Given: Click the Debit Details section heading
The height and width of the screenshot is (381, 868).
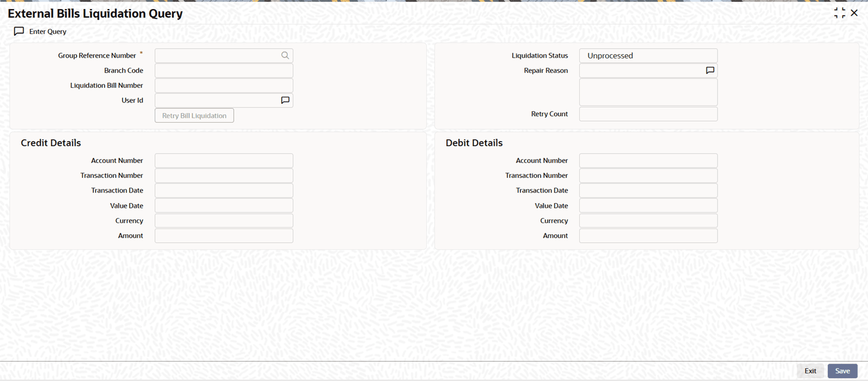Looking at the screenshot, I should pos(474,143).
